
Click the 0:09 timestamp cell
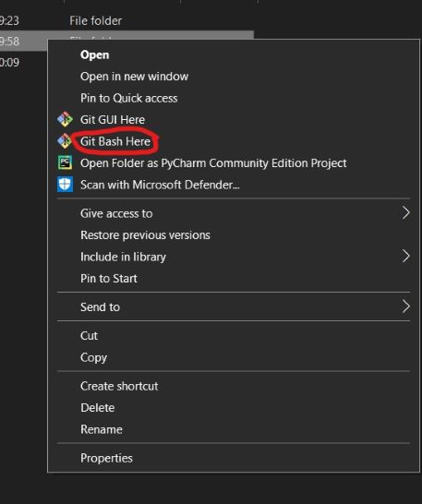tap(9, 63)
